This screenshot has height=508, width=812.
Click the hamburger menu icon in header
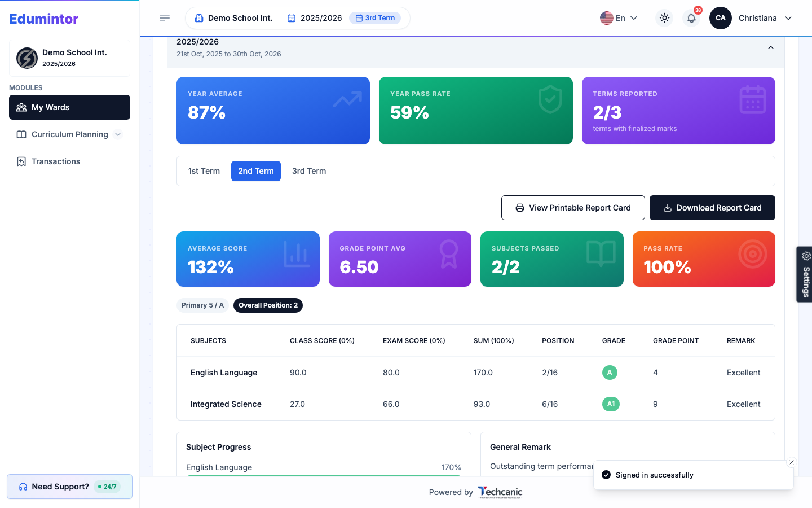click(x=165, y=18)
